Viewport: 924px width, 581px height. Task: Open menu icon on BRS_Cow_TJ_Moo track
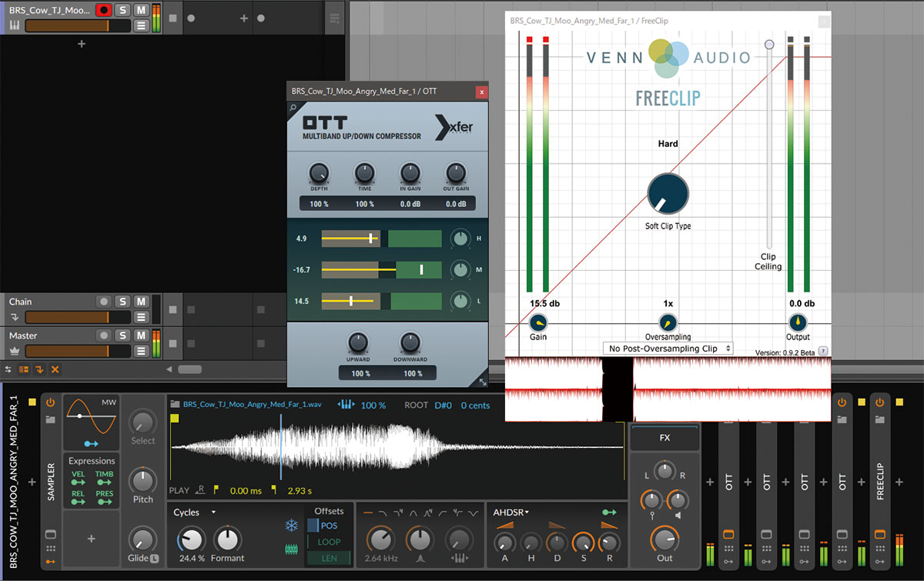pos(141,26)
